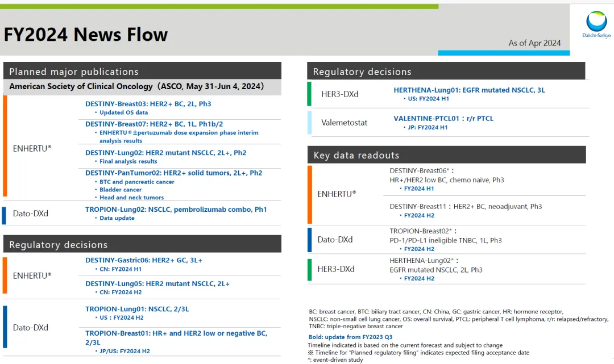The image size is (614, 364).
Task: Click the light blue bar beside Valemetostat
Action: (x=309, y=123)
